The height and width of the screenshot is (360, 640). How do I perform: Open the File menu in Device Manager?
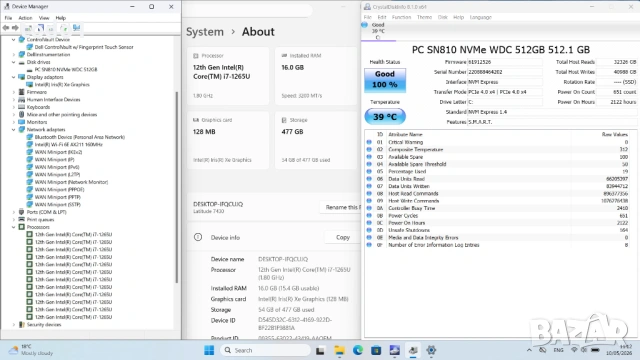tap(8, 18)
